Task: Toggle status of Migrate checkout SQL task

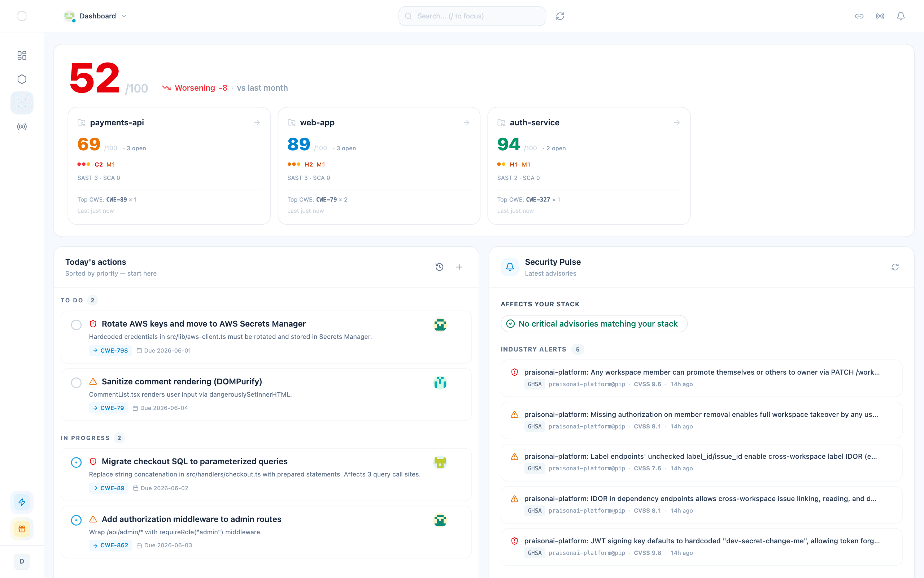Action: 77,462
